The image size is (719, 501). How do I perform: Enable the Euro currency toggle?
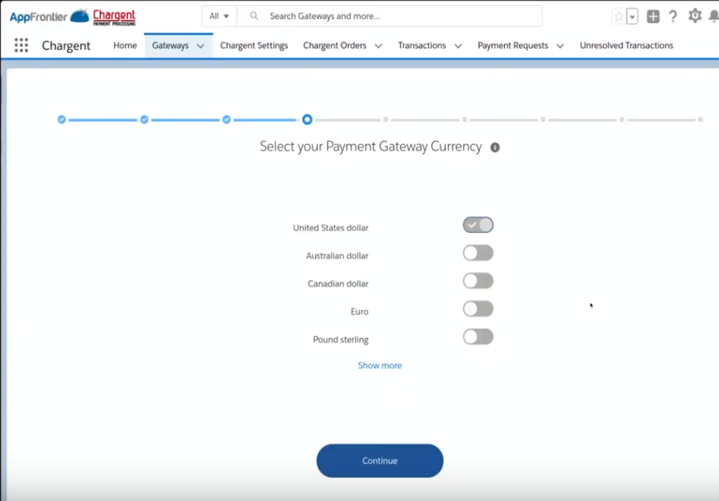(478, 309)
